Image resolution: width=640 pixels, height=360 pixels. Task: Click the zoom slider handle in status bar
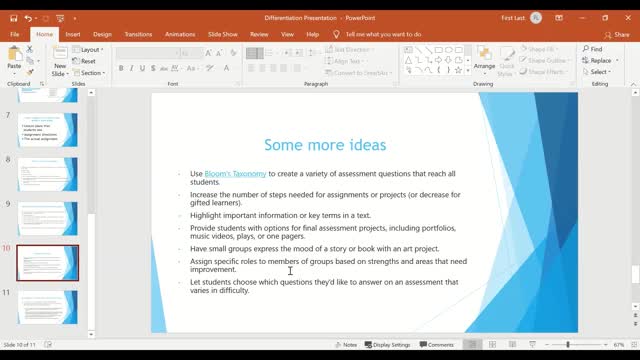[x=568, y=344]
